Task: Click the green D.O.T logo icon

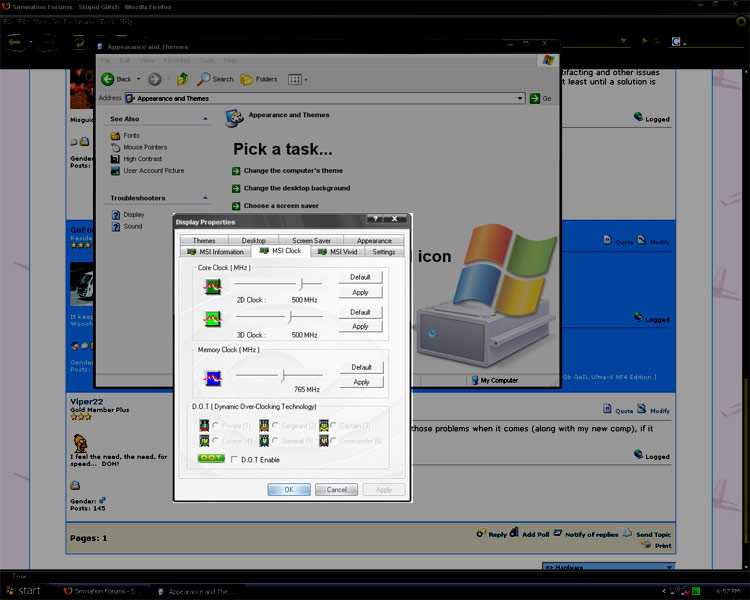Action: pyautogui.click(x=211, y=459)
